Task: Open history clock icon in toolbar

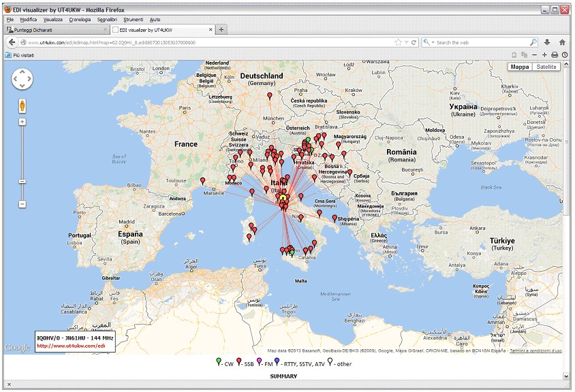Action: (x=565, y=55)
